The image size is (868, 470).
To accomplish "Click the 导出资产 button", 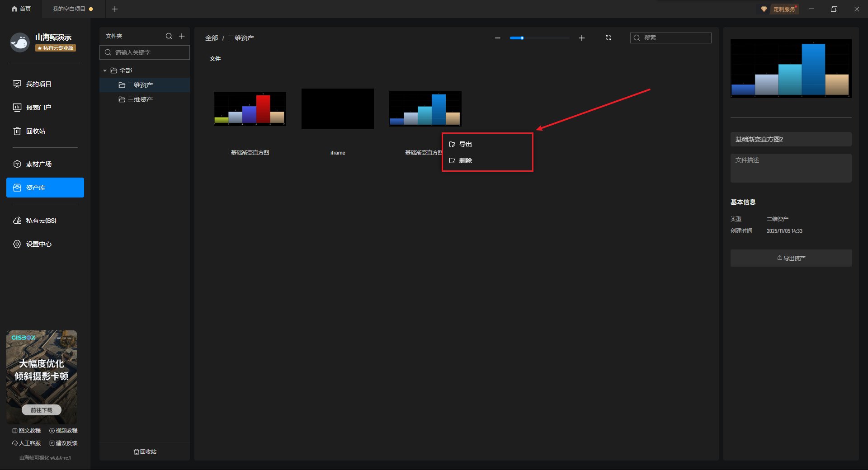I will [x=791, y=258].
